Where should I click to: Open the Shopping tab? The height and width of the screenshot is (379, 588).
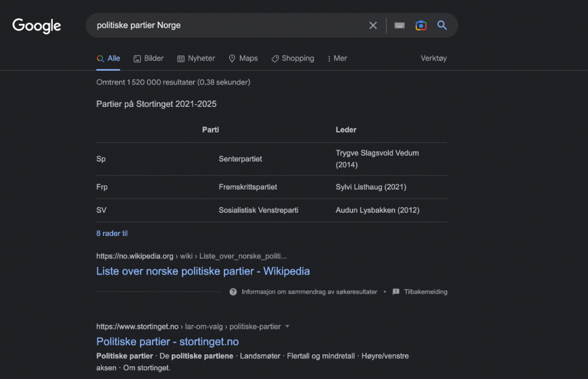point(293,58)
